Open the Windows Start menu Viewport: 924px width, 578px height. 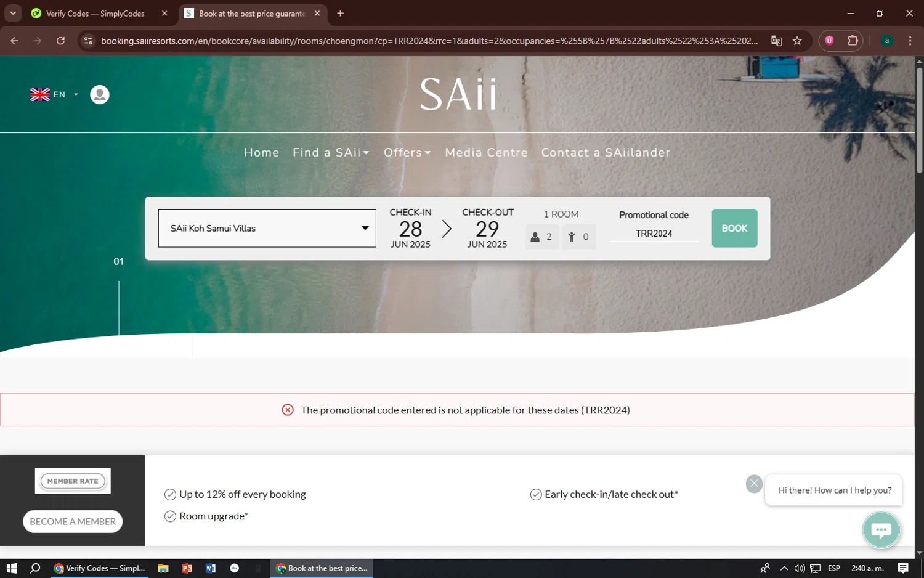tap(11, 568)
